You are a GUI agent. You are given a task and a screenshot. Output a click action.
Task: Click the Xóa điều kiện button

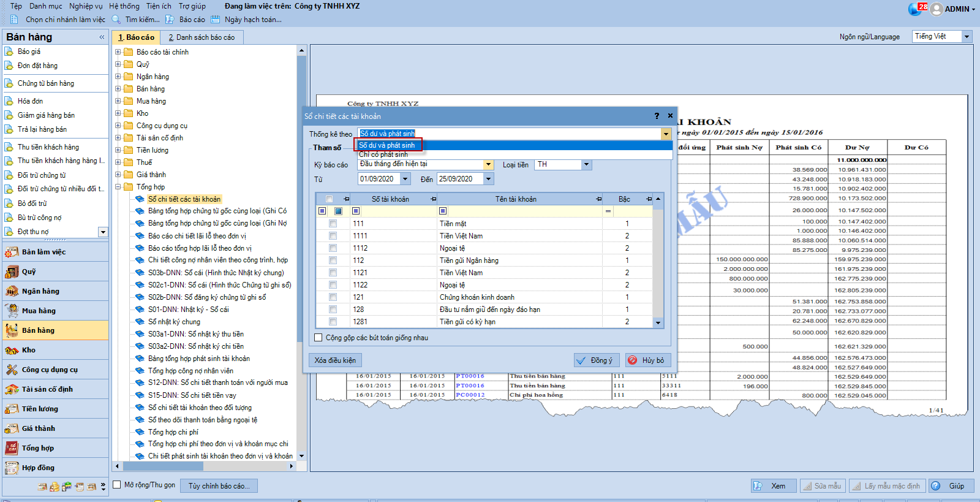335,360
